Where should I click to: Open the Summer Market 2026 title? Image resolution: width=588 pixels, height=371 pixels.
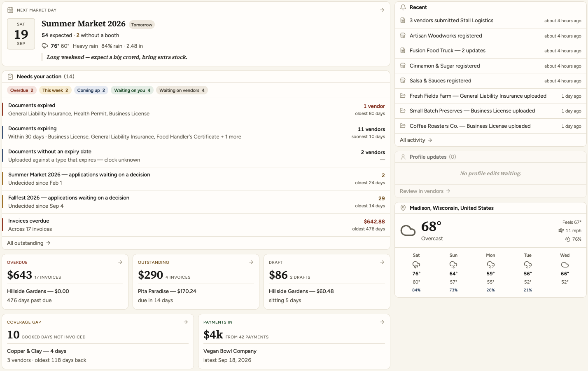tap(84, 24)
